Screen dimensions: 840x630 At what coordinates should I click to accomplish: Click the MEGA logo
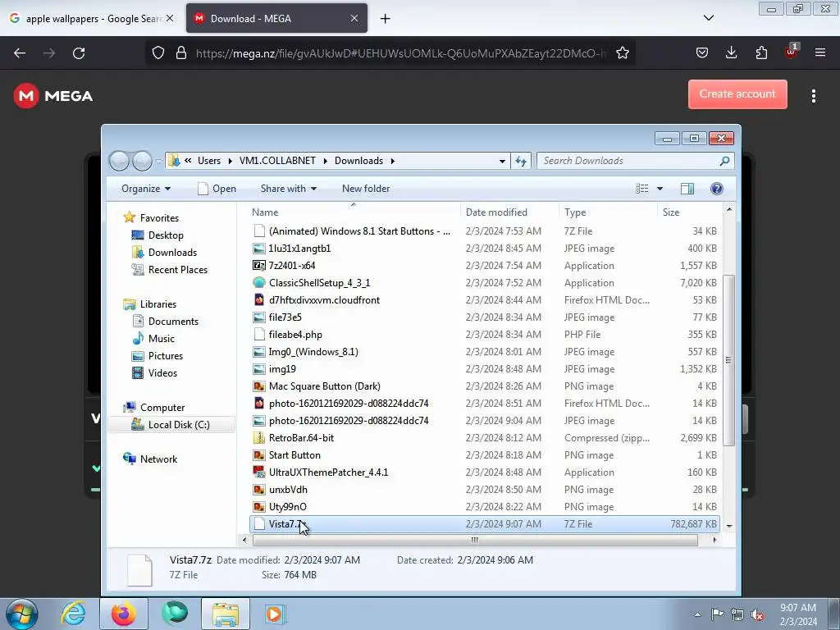pyautogui.click(x=53, y=96)
